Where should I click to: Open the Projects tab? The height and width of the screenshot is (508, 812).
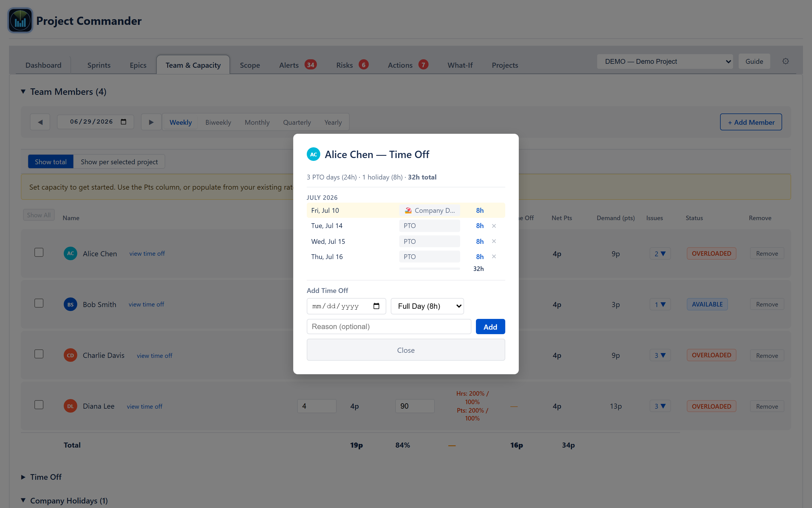coord(505,65)
